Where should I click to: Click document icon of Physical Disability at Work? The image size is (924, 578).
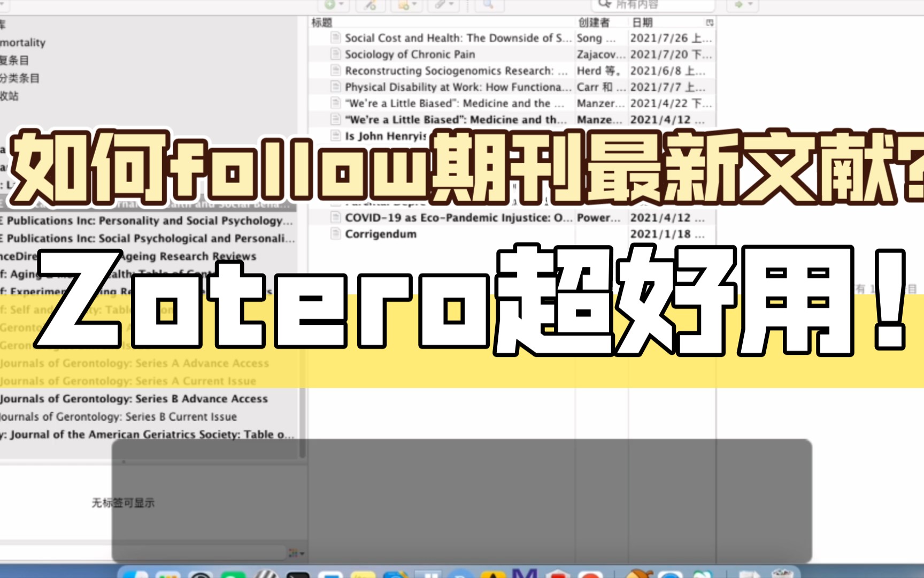[x=336, y=87]
